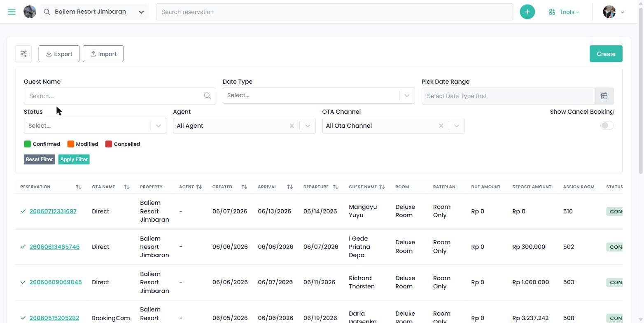Sort by OTA Name column
644x323 pixels.
126,187
